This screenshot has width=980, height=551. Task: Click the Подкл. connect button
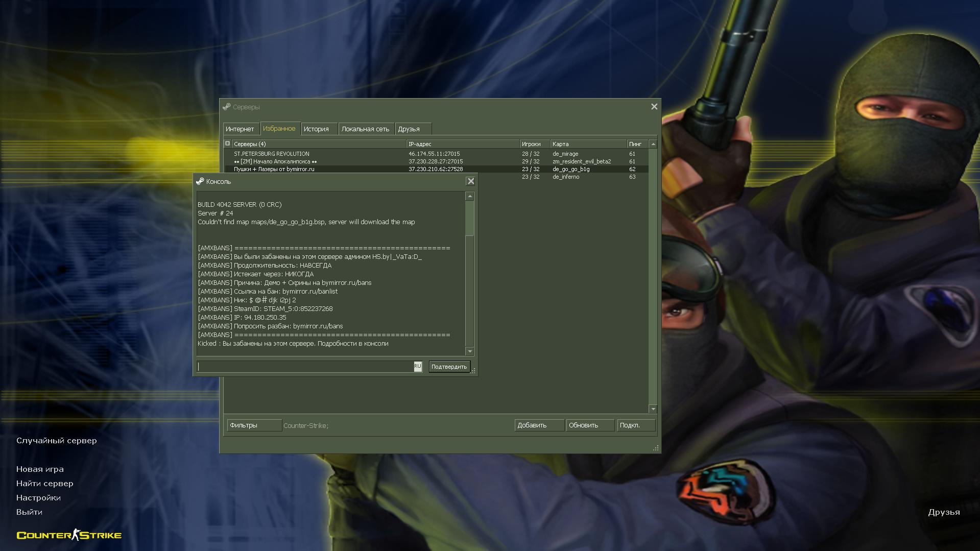tap(636, 425)
